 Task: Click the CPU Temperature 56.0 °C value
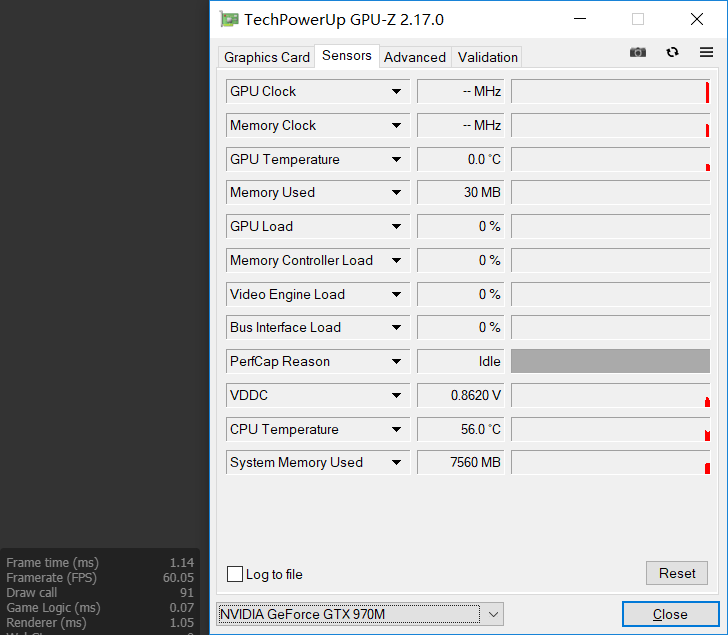click(461, 429)
